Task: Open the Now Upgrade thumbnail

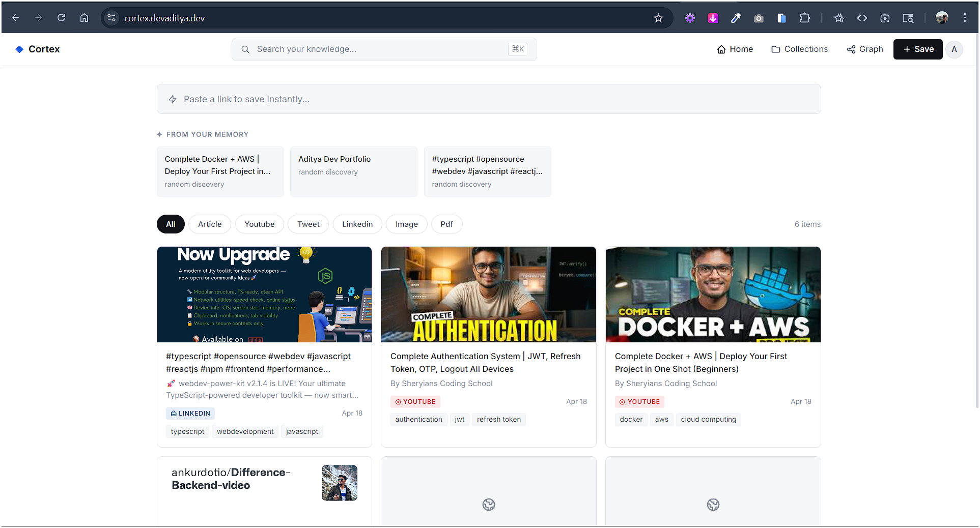Action: (264, 295)
